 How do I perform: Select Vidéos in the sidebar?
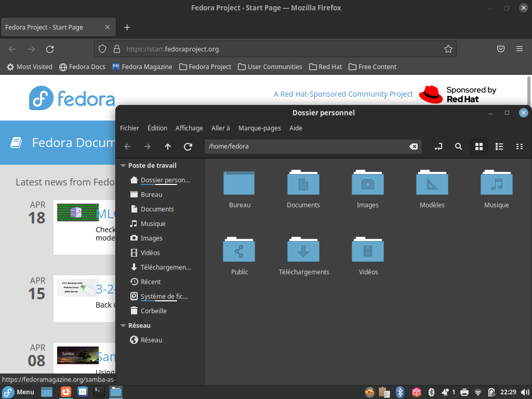tap(145, 253)
